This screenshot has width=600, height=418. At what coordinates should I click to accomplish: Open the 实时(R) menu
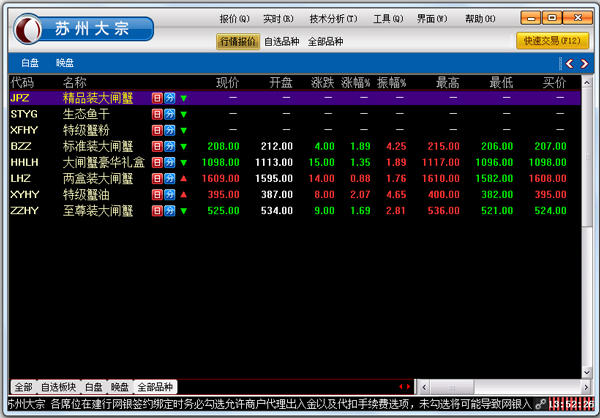click(278, 18)
